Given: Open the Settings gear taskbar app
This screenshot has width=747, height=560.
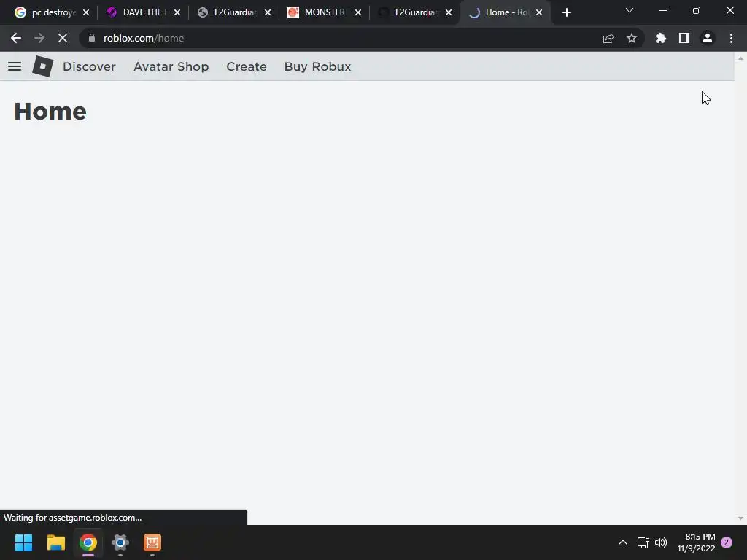Looking at the screenshot, I should (x=120, y=542).
